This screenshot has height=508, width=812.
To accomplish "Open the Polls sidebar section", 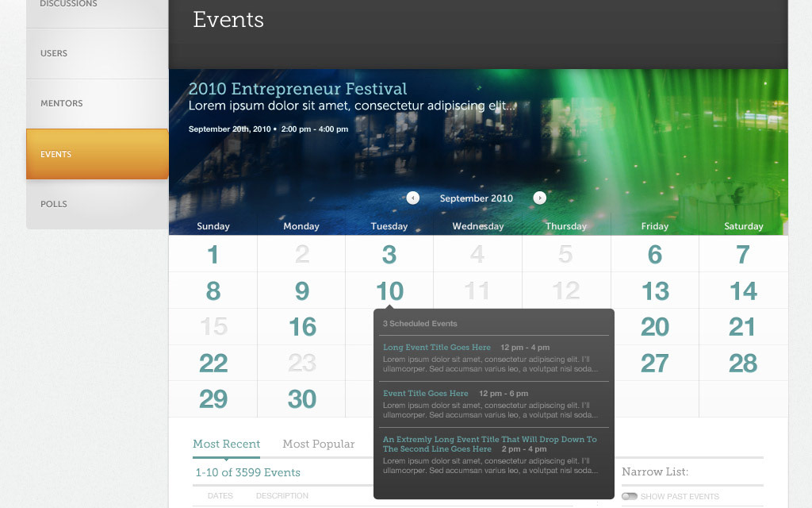I will 54,204.
